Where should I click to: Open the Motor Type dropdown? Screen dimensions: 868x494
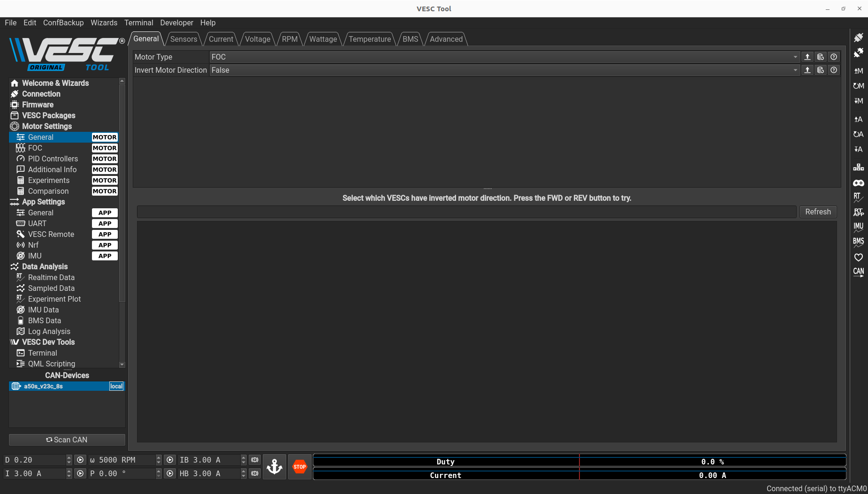[x=504, y=57]
